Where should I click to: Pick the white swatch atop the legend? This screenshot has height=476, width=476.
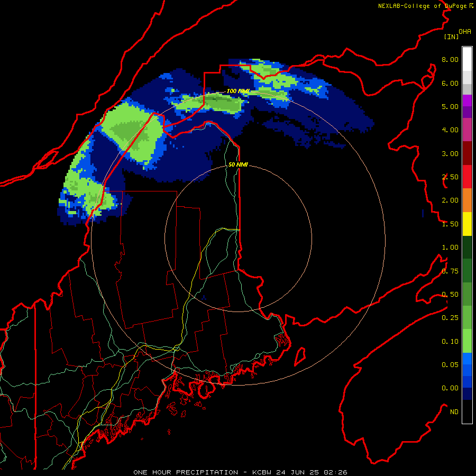(x=467, y=59)
